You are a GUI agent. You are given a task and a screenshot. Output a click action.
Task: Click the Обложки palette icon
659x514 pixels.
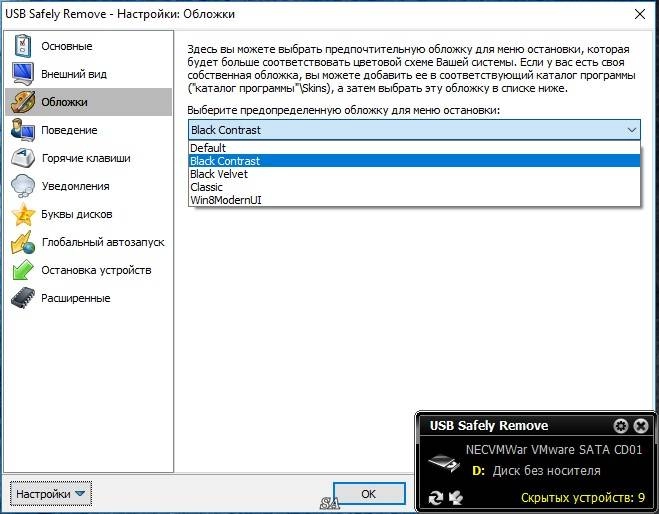pos(23,102)
